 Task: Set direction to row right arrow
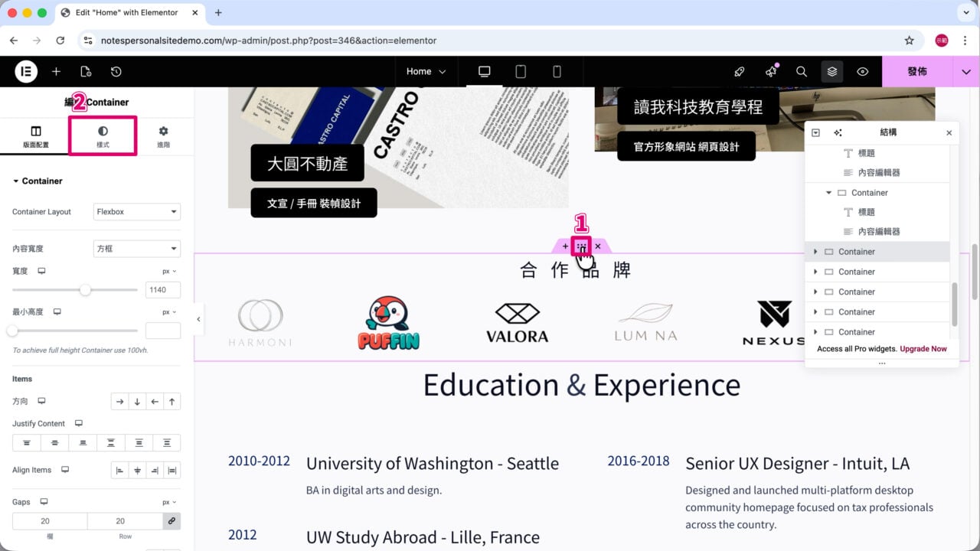[x=119, y=401]
